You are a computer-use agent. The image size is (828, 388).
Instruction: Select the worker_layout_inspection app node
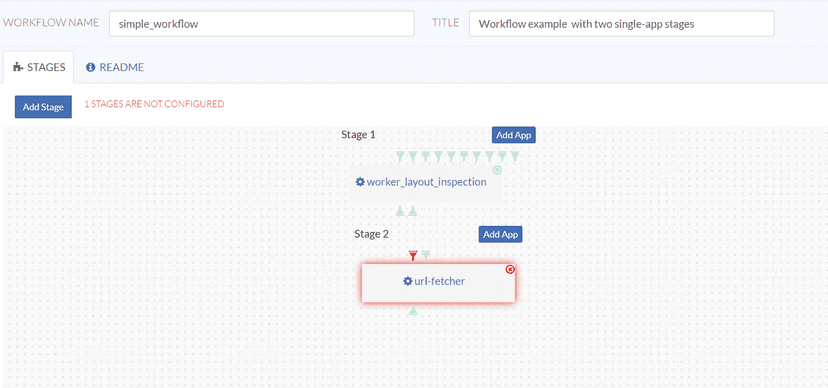425,183
